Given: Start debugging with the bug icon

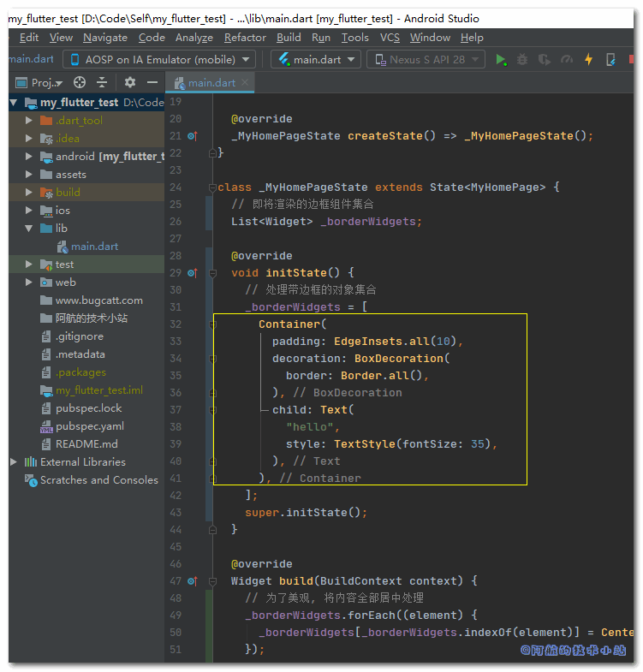Looking at the screenshot, I should pyautogui.click(x=523, y=60).
